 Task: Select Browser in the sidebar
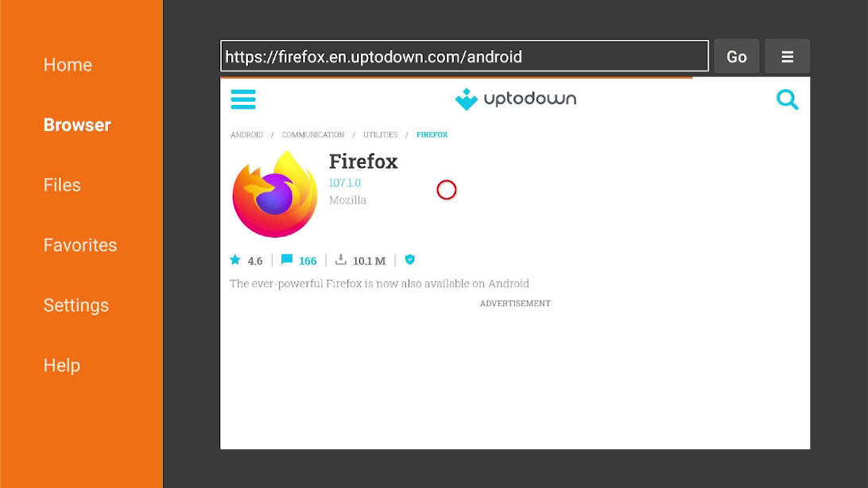click(x=77, y=125)
